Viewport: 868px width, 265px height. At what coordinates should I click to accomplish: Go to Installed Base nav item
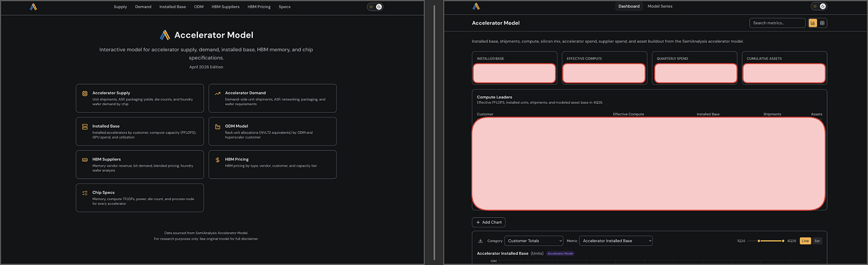pyautogui.click(x=173, y=7)
